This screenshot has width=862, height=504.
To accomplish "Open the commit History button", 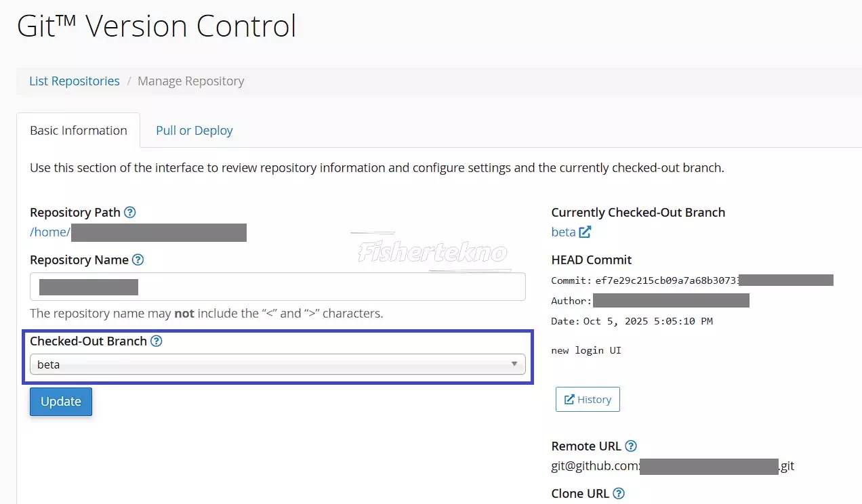I will coord(588,400).
